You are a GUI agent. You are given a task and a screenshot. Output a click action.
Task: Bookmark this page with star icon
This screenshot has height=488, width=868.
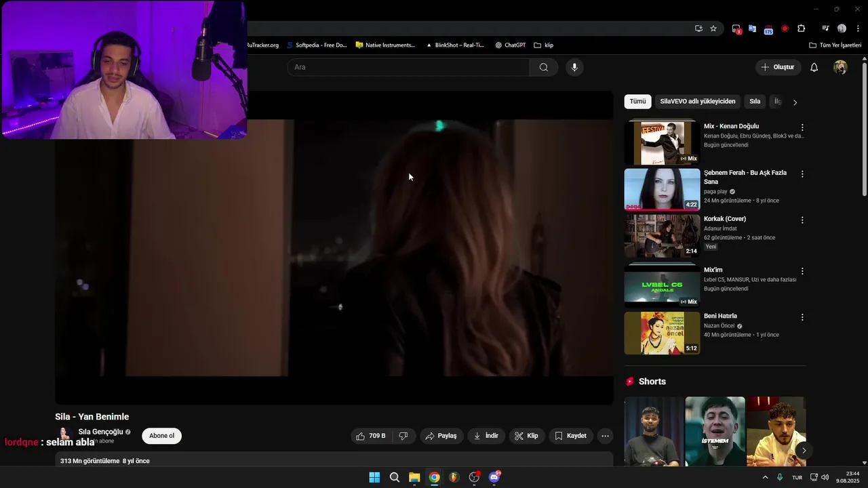coord(713,28)
